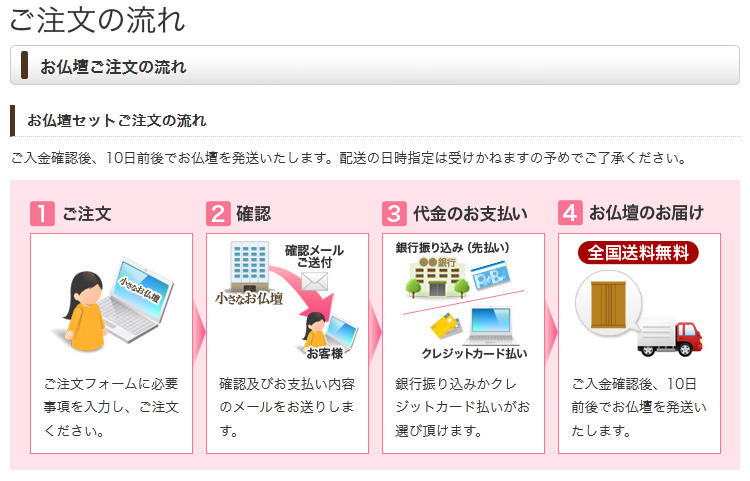Click the laptop under credit card payment
The height and width of the screenshot is (481, 750).
tap(491, 326)
